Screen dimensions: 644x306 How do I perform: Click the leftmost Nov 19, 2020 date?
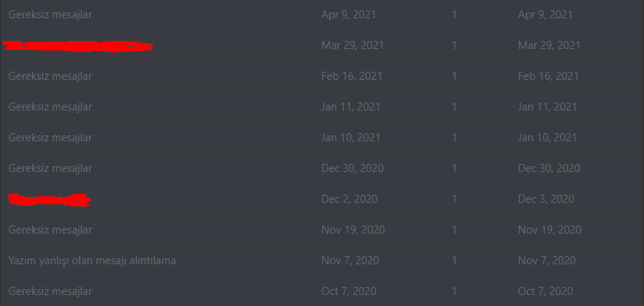[x=354, y=230]
